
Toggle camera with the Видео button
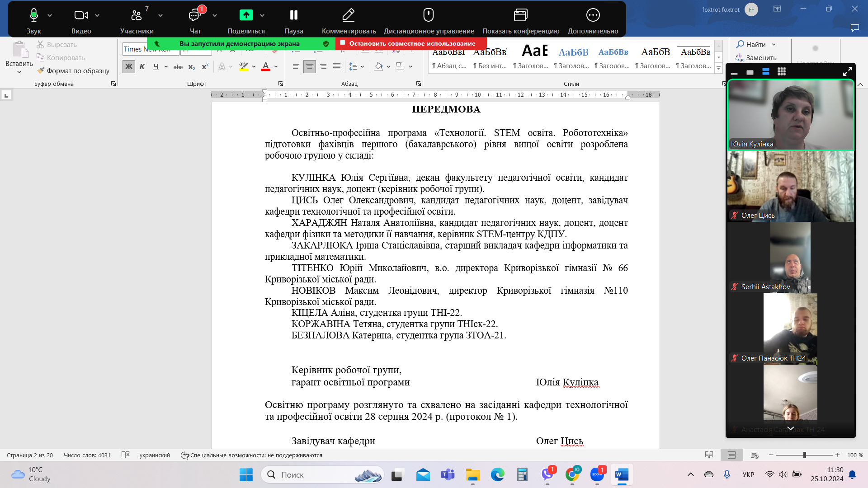pyautogui.click(x=81, y=20)
